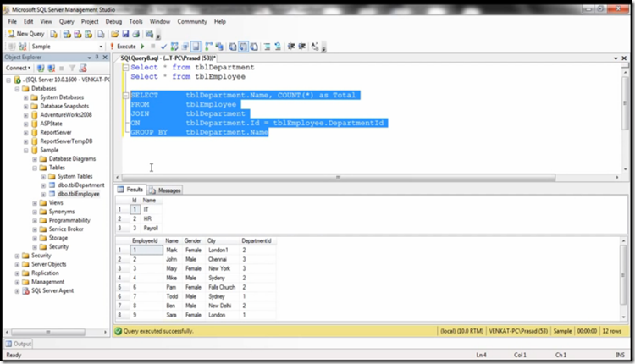
Task: Expand the AdventureWorks2008 database node
Action: pyautogui.click(x=26, y=115)
